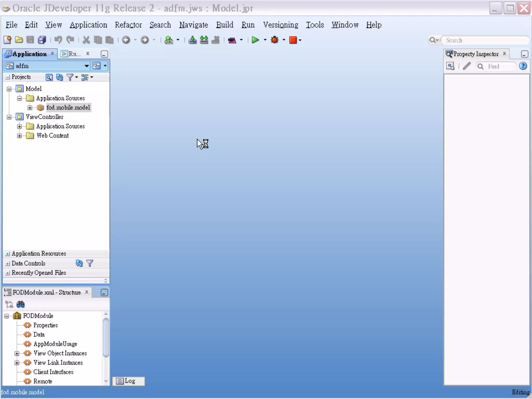
Task: Click the pencil Edit icon in Property Inspector
Action: point(467,66)
